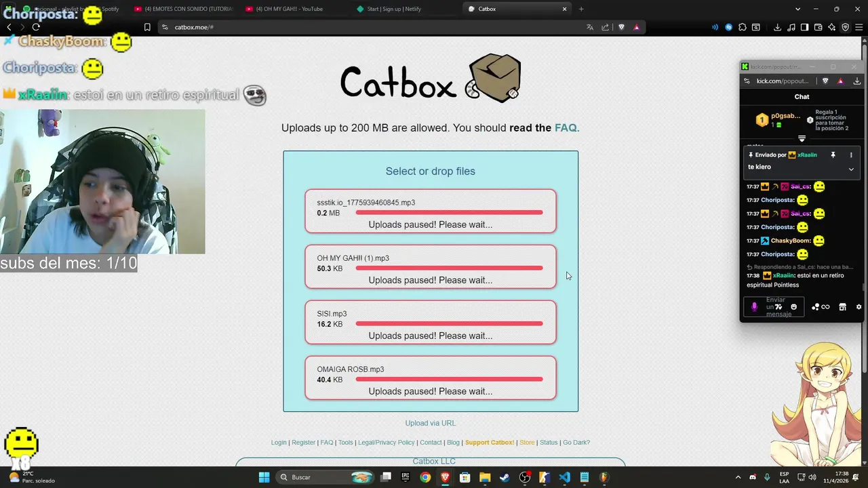Screen dimensions: 868x488
Task: Collapse leaderboard handle in Kick chat
Action: tap(802, 138)
